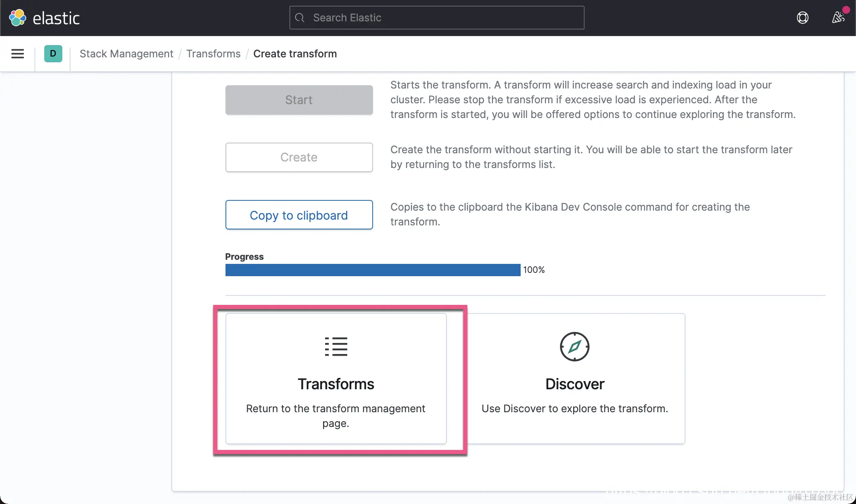This screenshot has width=856, height=504.
Task: Open the D space avatar
Action: tap(53, 54)
